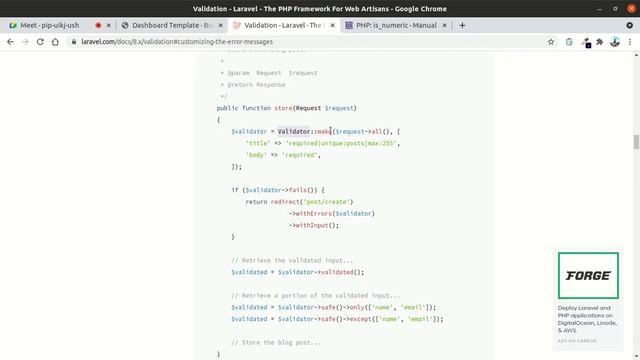Click "'body' => 'required'" line

(283, 155)
